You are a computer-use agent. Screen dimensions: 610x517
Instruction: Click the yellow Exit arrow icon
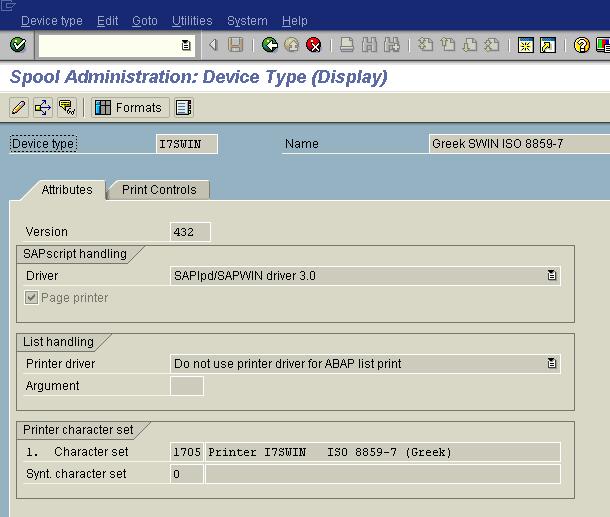coord(292,45)
